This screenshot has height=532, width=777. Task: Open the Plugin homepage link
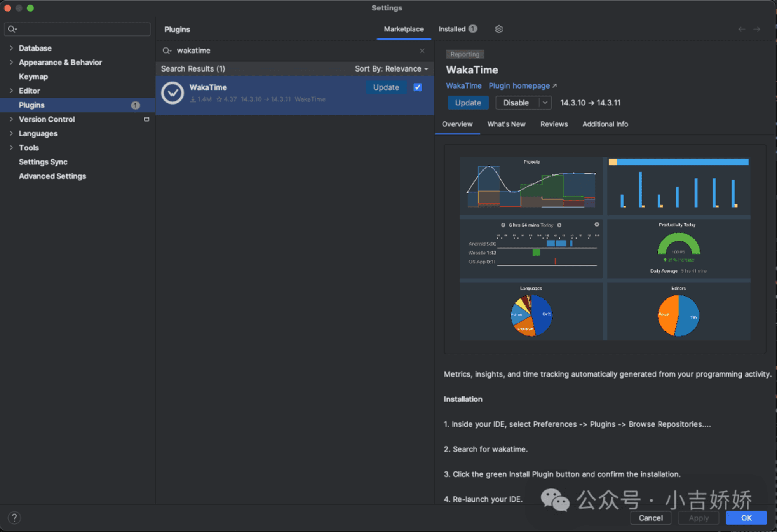pyautogui.click(x=523, y=85)
